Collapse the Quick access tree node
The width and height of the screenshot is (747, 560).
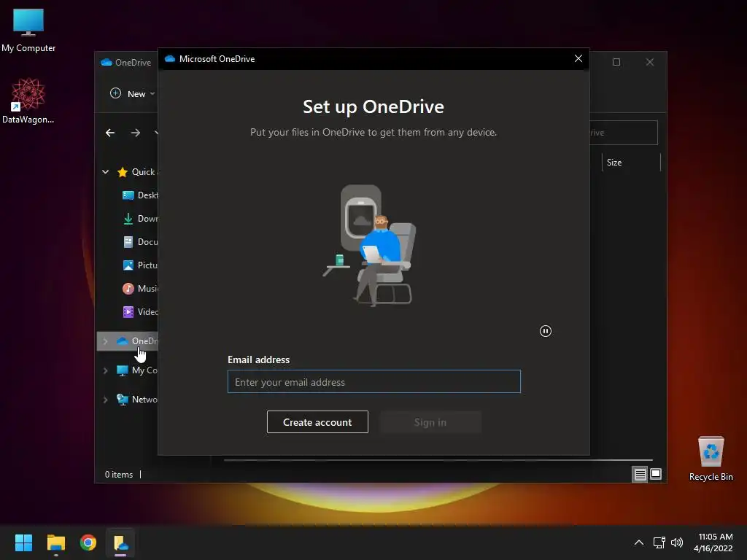click(105, 172)
